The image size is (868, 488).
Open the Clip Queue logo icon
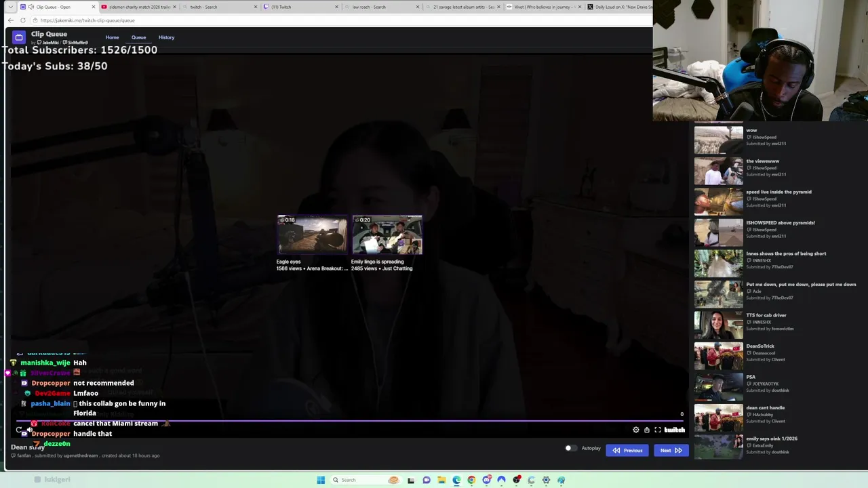(18, 37)
